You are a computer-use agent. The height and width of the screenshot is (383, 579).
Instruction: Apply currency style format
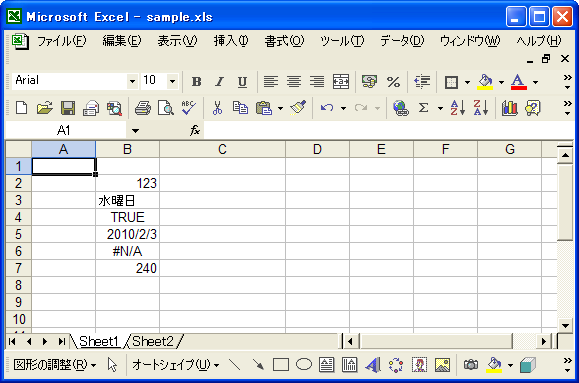point(369,82)
